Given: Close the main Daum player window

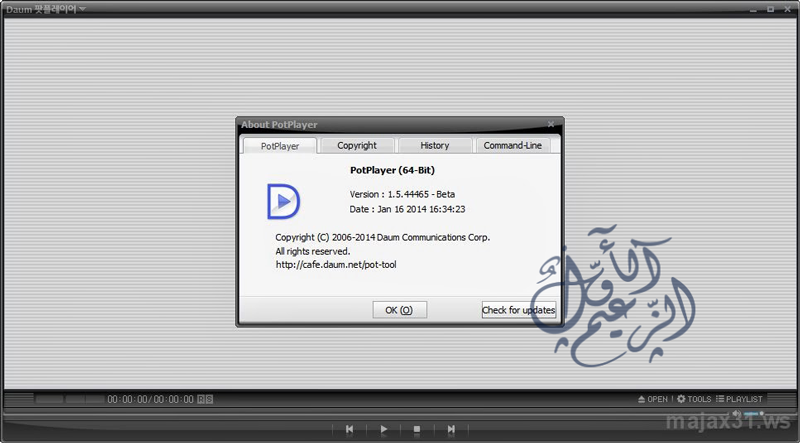Looking at the screenshot, I should pyautogui.click(x=787, y=9).
